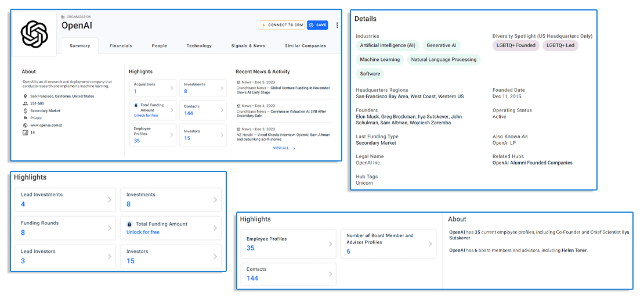
Task: Expand Investors chevron beside Recent News
Action: (x=222, y=135)
